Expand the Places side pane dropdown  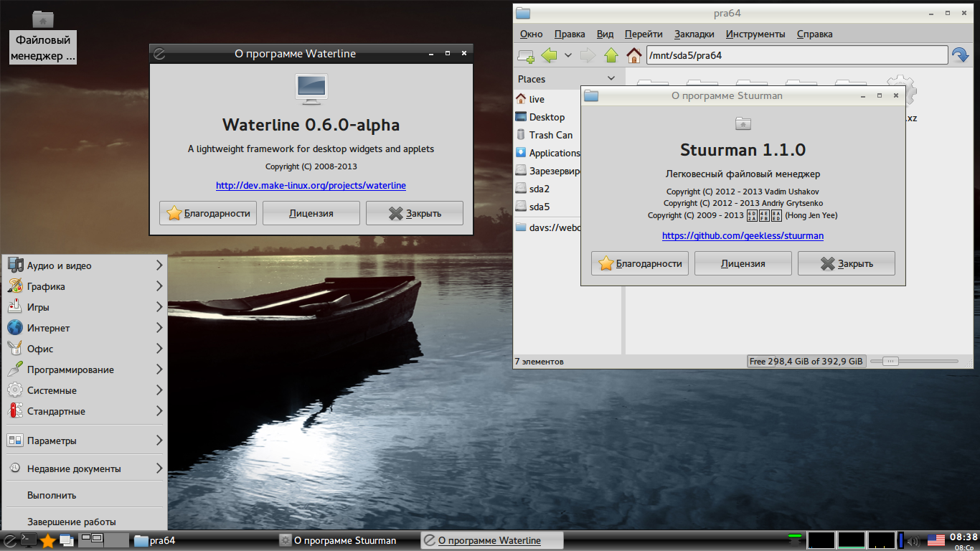611,79
